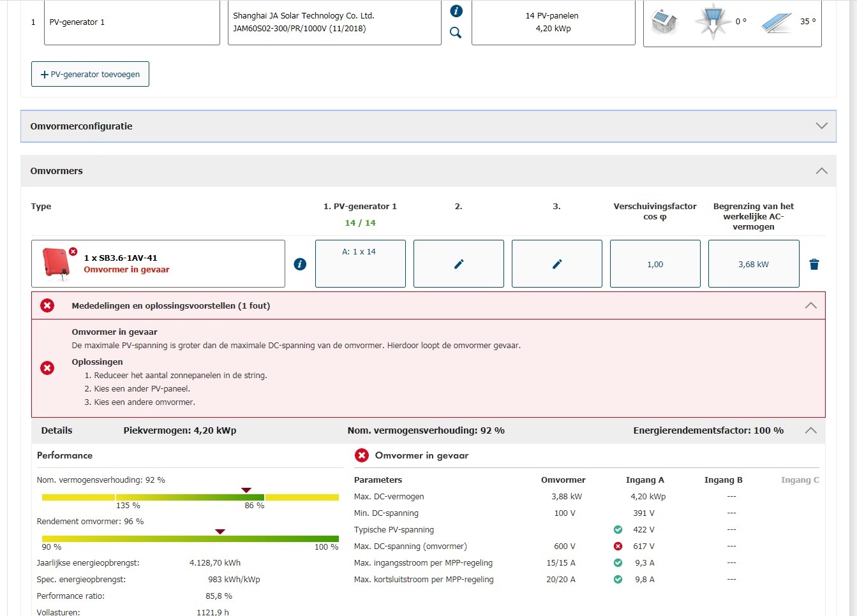Open the A: 1 x 14 string configuration box

click(360, 263)
